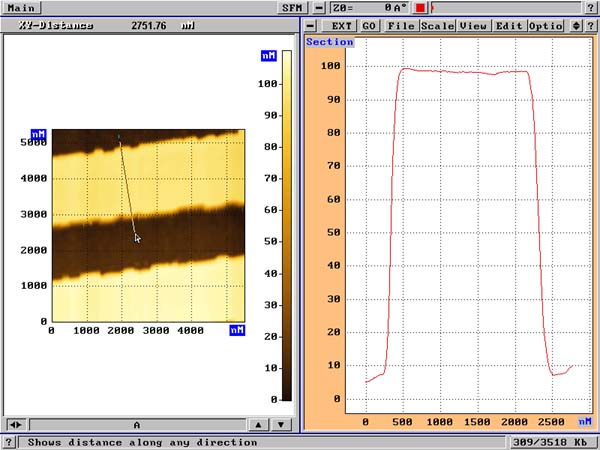
Task: Collapse Section panel with its minus button
Action: tap(312, 25)
